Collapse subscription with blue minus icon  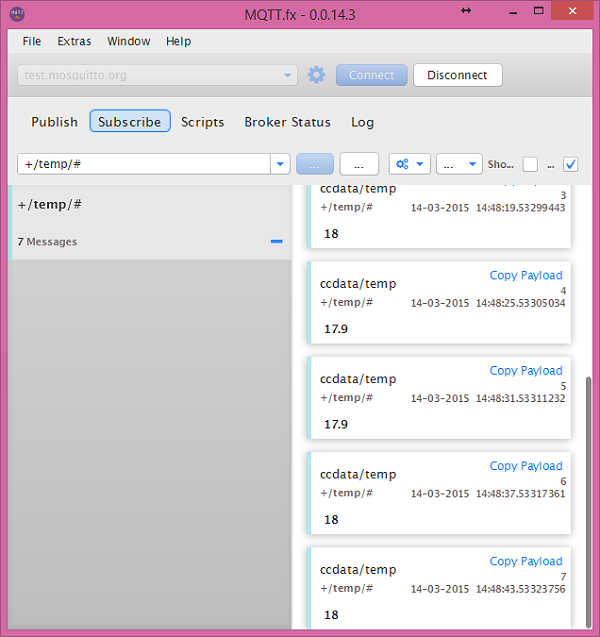[x=276, y=241]
